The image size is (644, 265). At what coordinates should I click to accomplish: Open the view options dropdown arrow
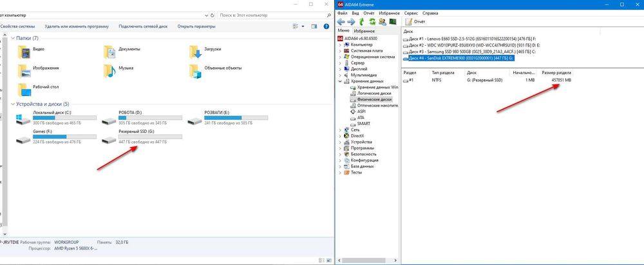point(303,26)
